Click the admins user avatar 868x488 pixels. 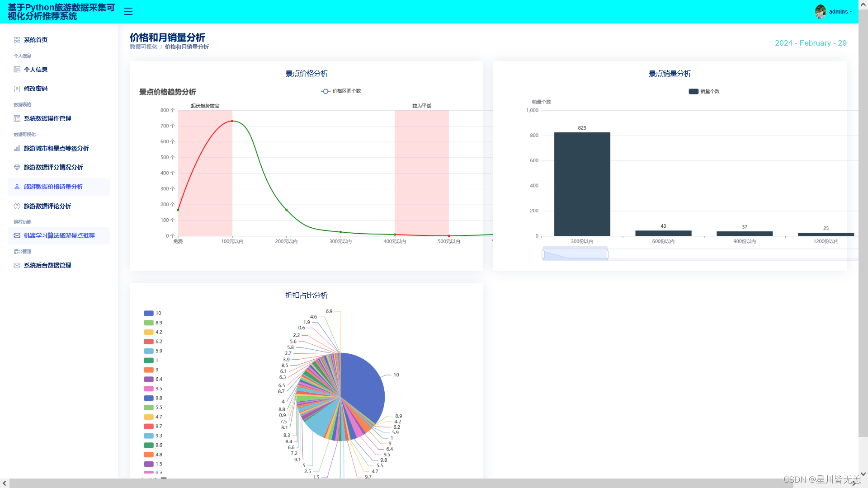pyautogui.click(x=821, y=12)
